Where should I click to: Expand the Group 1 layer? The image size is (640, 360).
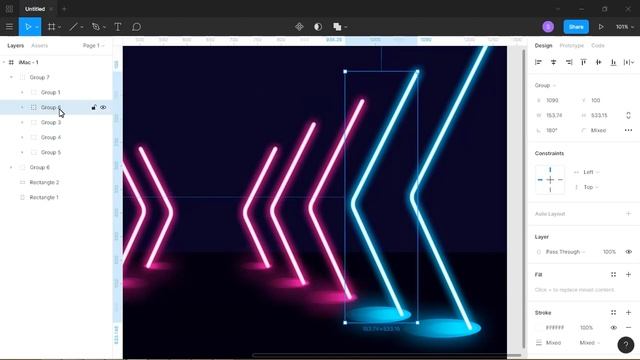pyautogui.click(x=22, y=92)
